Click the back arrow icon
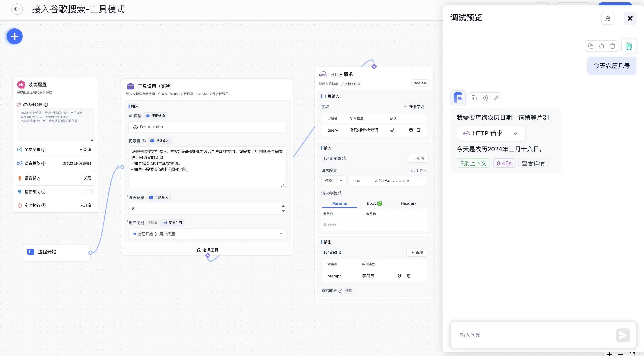The image size is (644, 356). click(x=17, y=9)
